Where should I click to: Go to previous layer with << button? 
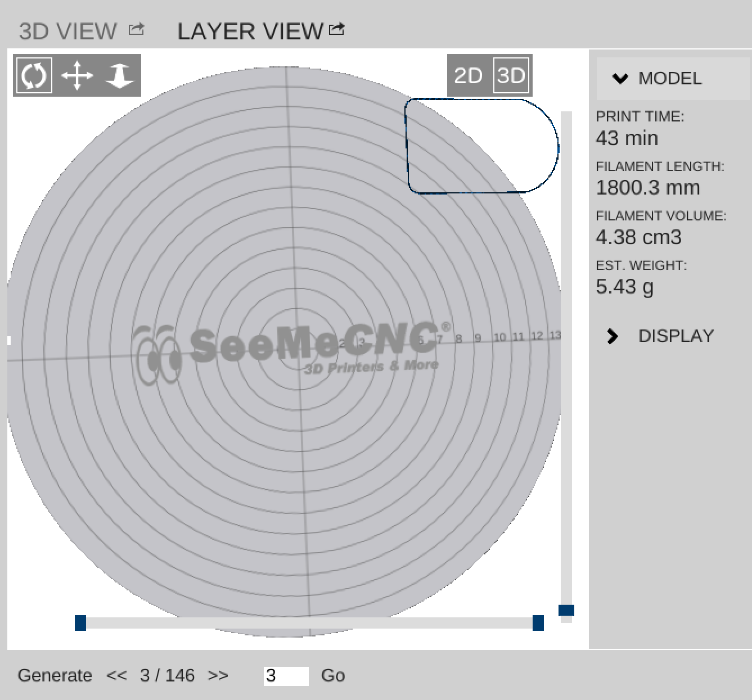pyautogui.click(x=116, y=675)
